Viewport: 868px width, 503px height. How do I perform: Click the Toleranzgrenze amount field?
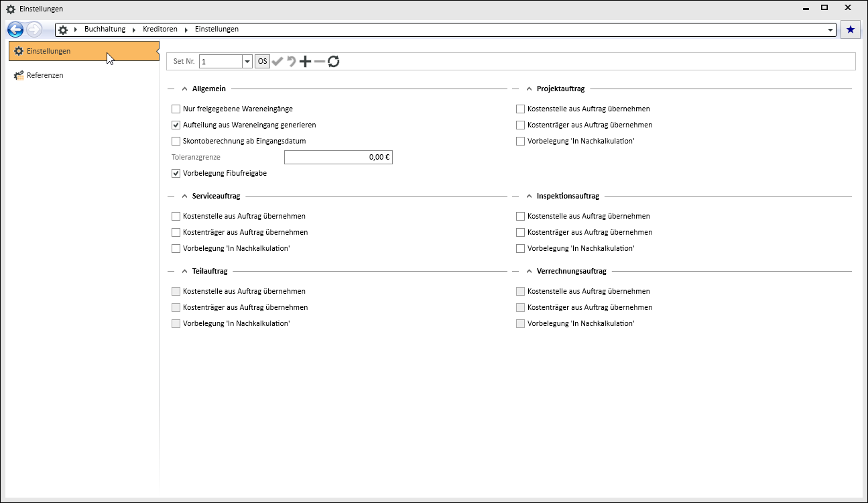pos(338,157)
